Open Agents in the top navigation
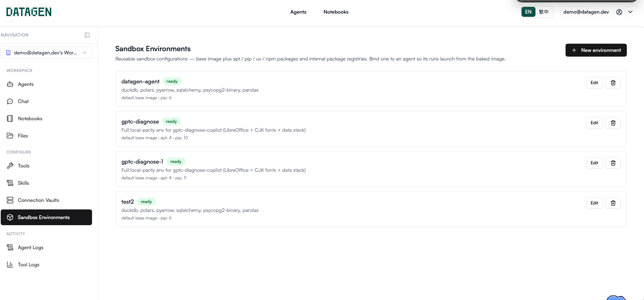 point(298,12)
